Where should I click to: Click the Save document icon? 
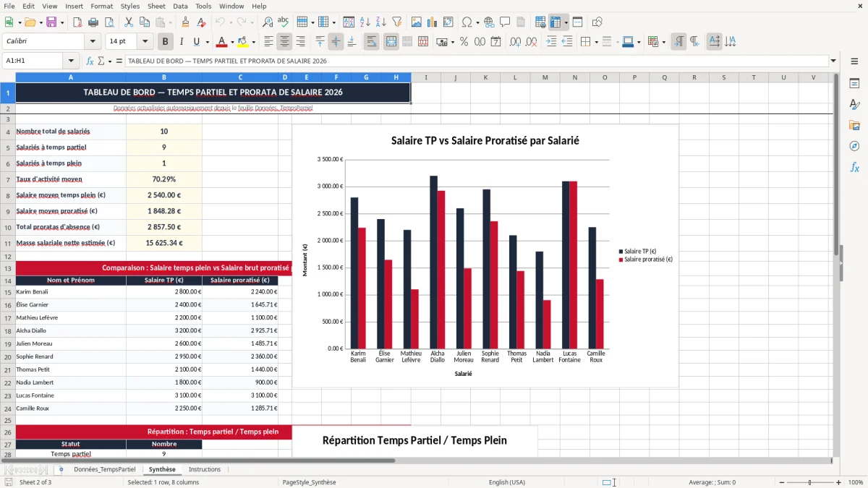51,22
